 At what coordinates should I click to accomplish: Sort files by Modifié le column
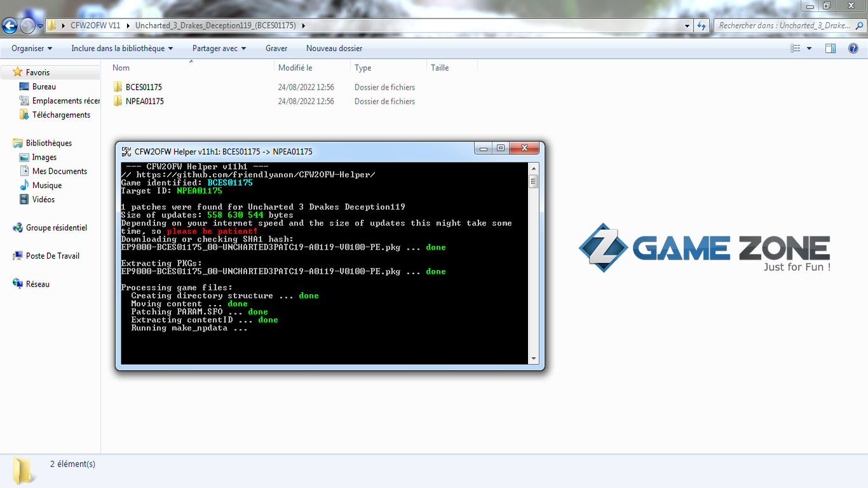pos(295,68)
